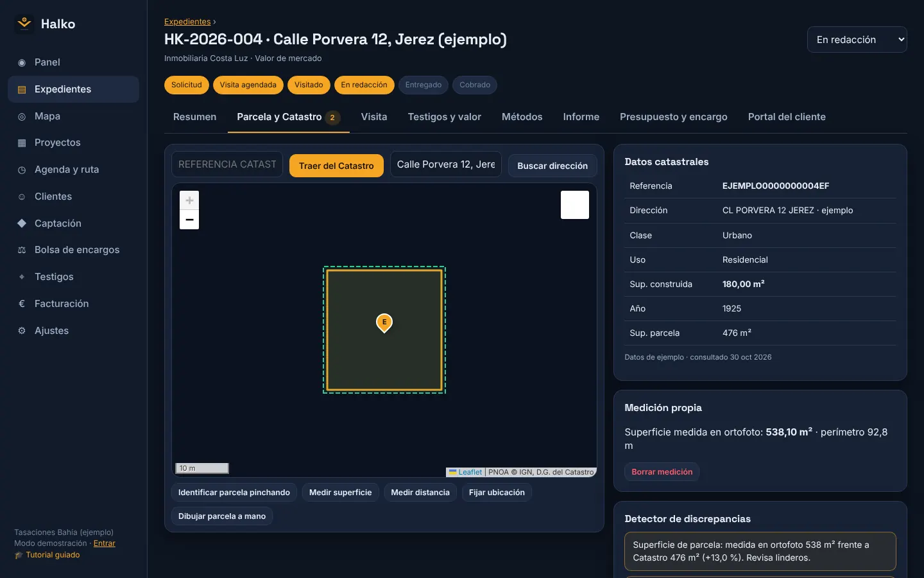Viewport: 924px width, 578px height.
Task: Click the Expedientes sidebar icon
Action: tap(22, 89)
